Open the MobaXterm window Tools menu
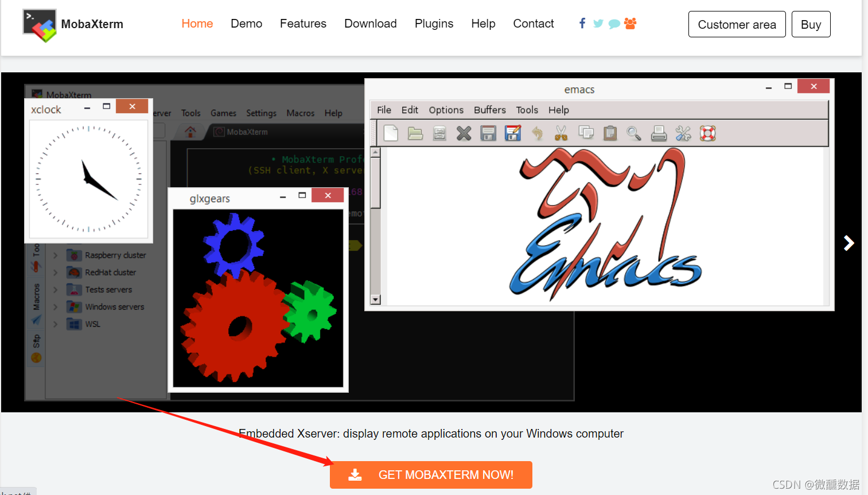 click(x=191, y=113)
